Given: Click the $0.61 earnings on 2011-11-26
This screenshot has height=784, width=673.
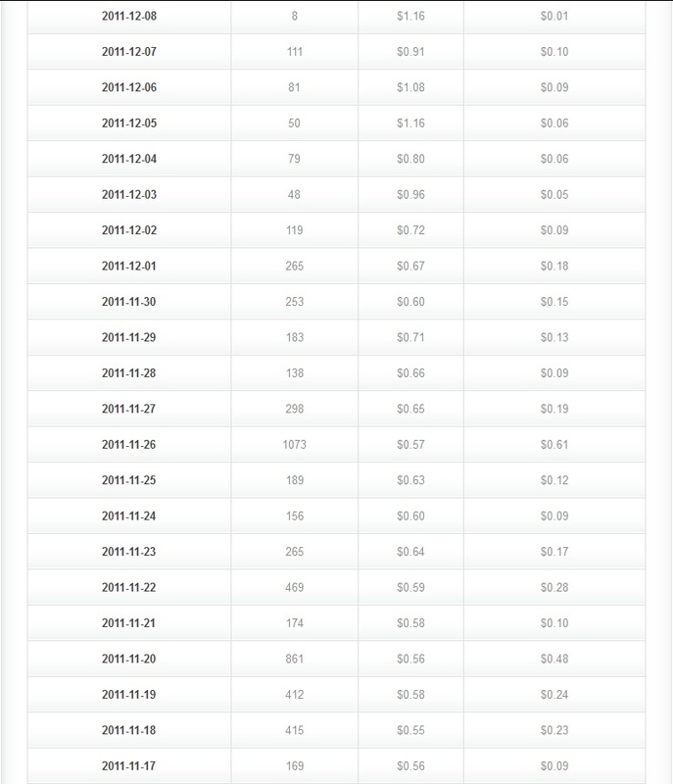Looking at the screenshot, I should point(554,445).
